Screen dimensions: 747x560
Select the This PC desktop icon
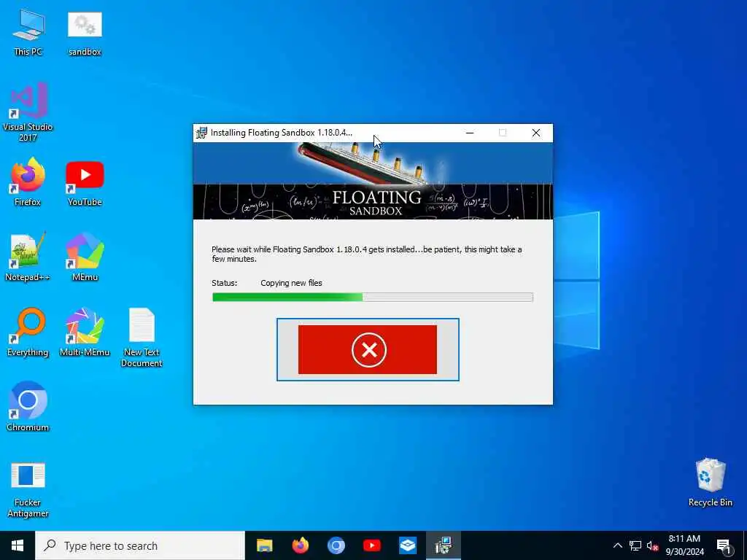(x=28, y=34)
